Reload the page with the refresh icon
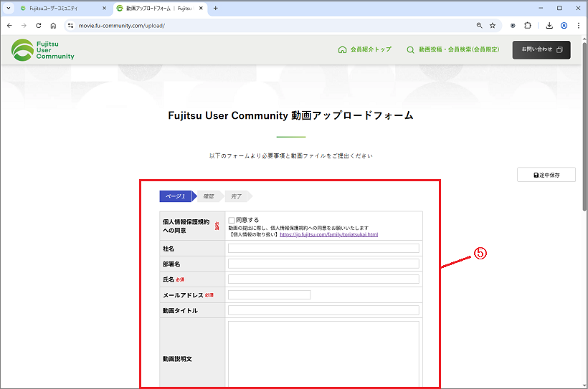The image size is (588, 389). click(39, 26)
